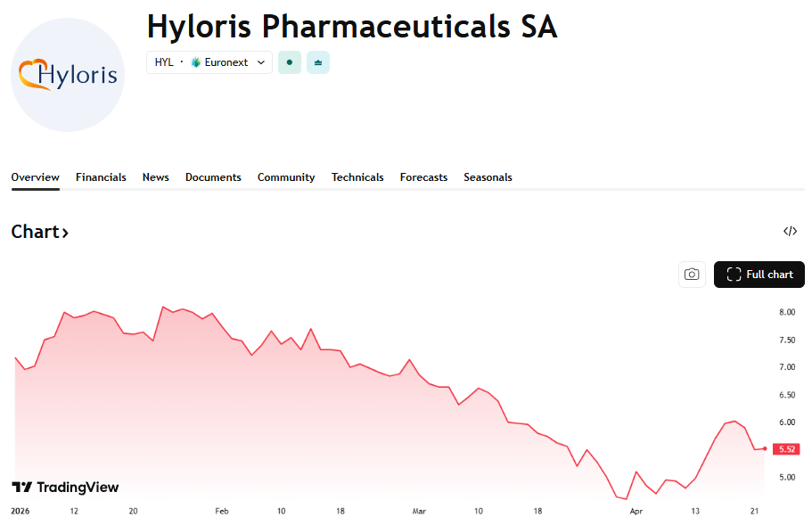Click the TradingView logo on chart
Image resolution: width=812 pixels, height=525 pixels.
pyautogui.click(x=65, y=488)
